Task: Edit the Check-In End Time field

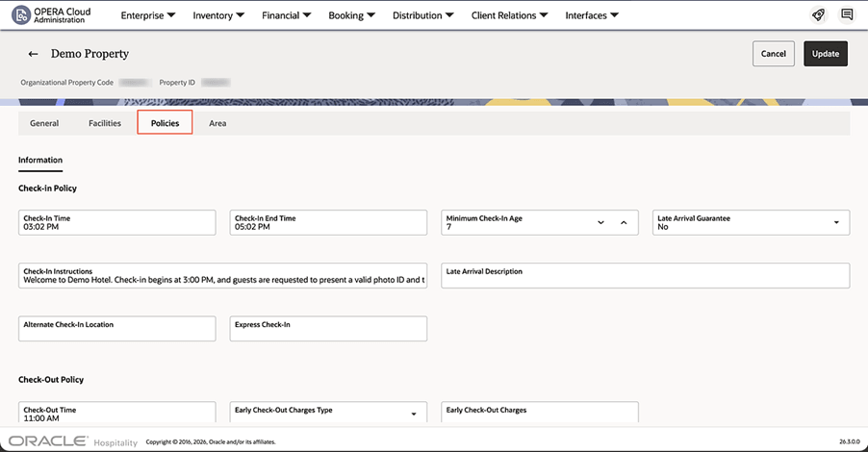Action: coord(328,222)
